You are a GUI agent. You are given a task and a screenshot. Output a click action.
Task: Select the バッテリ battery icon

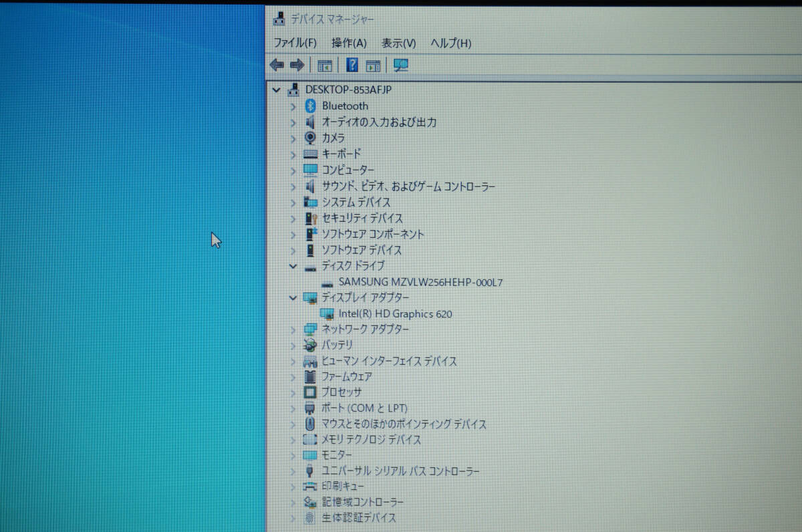click(x=310, y=345)
